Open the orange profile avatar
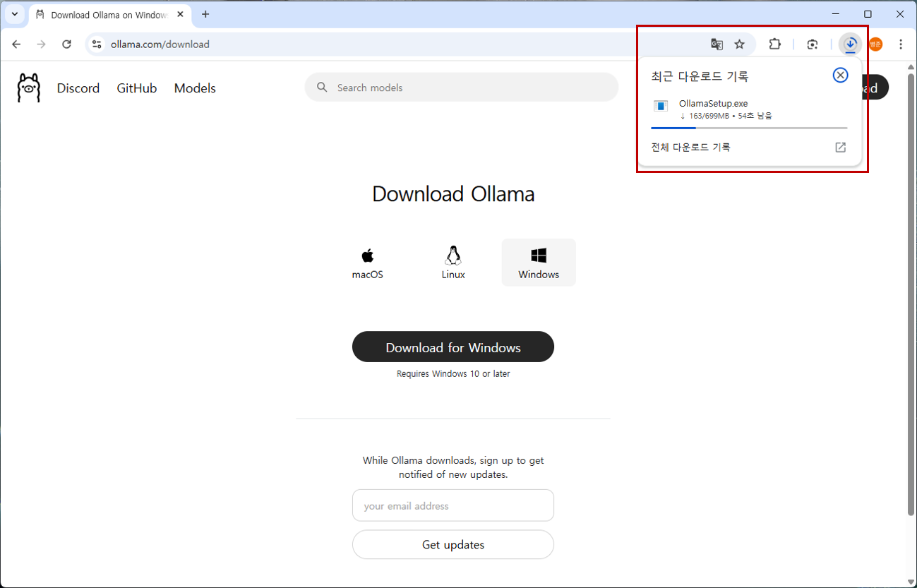 click(875, 44)
